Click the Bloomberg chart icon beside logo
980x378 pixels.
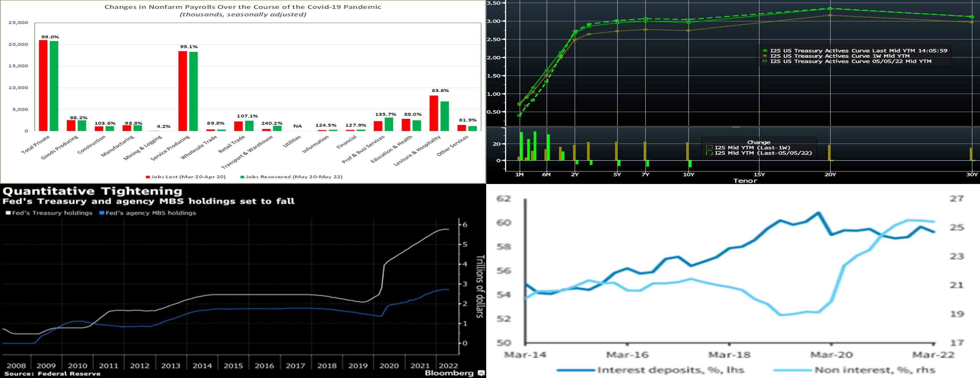481,373
